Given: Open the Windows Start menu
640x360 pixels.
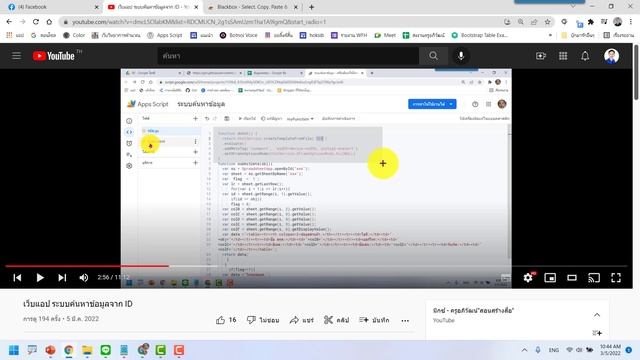Looking at the screenshot, I should [14, 350].
